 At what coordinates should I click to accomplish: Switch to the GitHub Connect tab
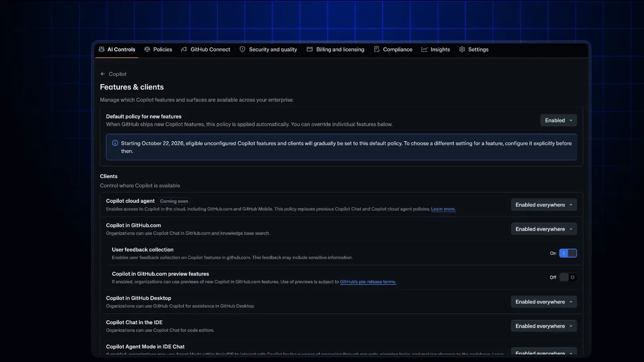pos(206,49)
